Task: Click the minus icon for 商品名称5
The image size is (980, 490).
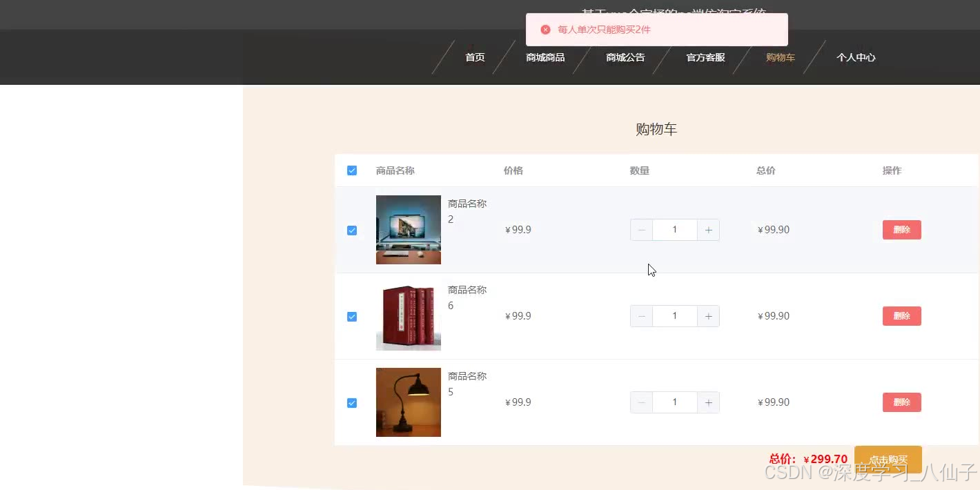Action: pyautogui.click(x=641, y=402)
